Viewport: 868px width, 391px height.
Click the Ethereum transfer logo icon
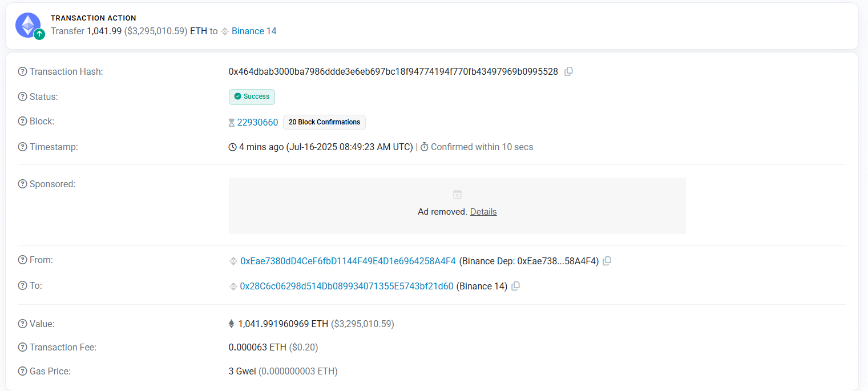28,25
